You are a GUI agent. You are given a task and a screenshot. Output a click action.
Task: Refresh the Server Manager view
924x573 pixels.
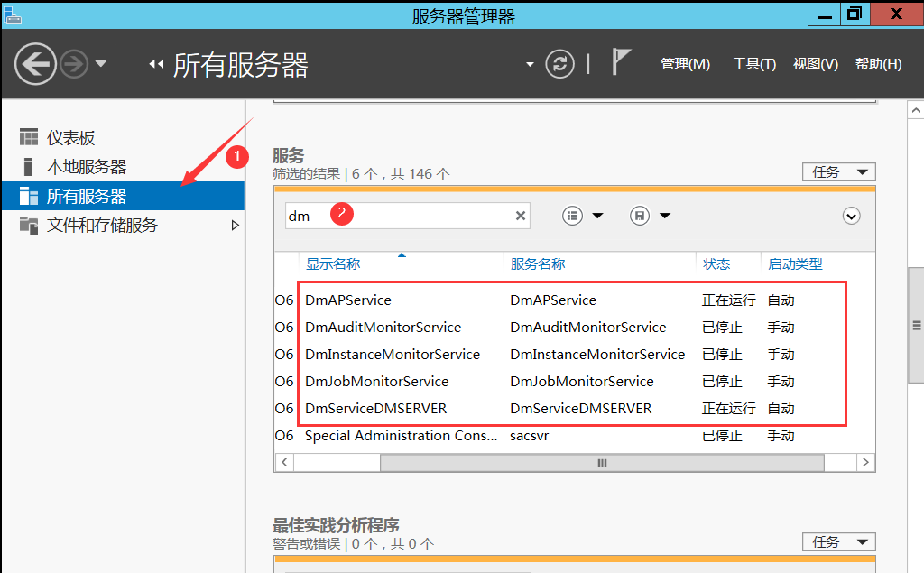tap(559, 64)
